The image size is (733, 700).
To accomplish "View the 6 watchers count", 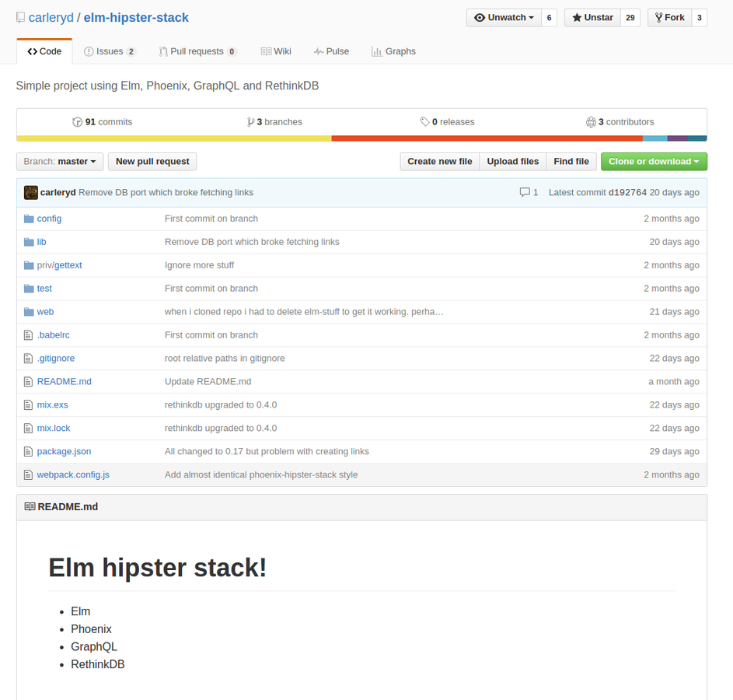I will click(x=550, y=18).
